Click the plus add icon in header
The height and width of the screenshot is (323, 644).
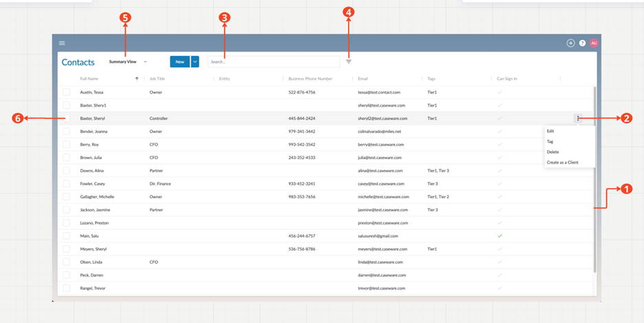pos(570,43)
